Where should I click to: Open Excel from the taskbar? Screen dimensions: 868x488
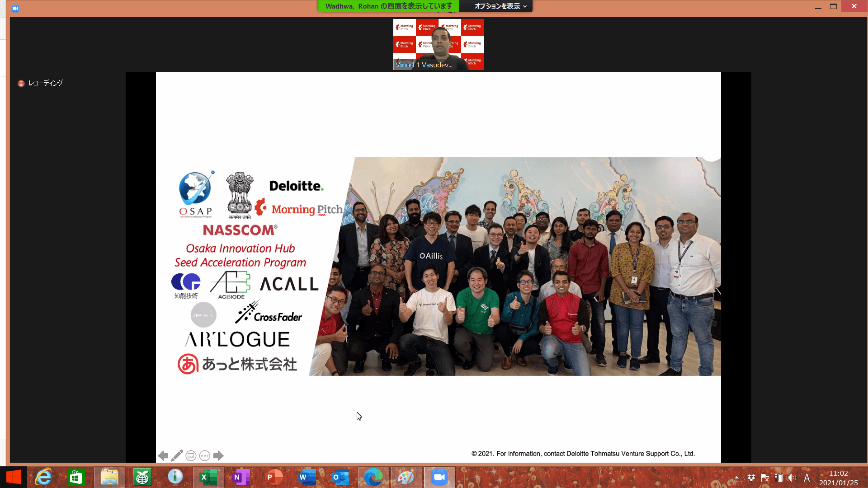click(208, 477)
